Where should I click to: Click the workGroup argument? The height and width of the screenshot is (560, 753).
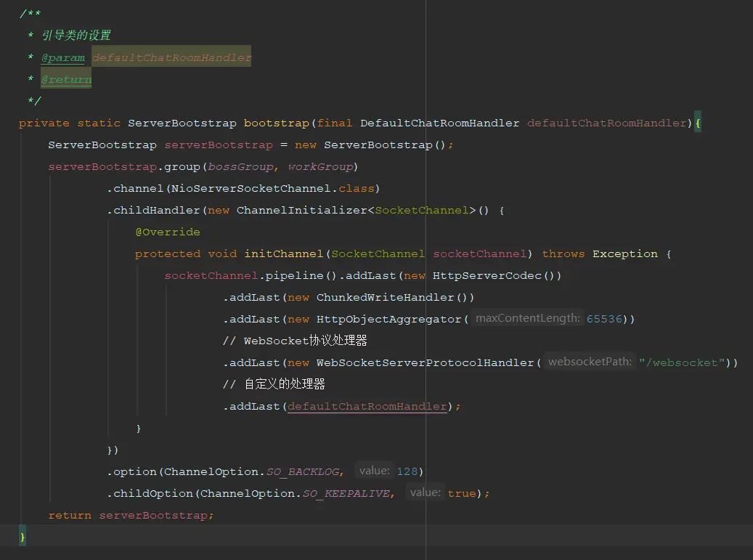pyautogui.click(x=320, y=166)
